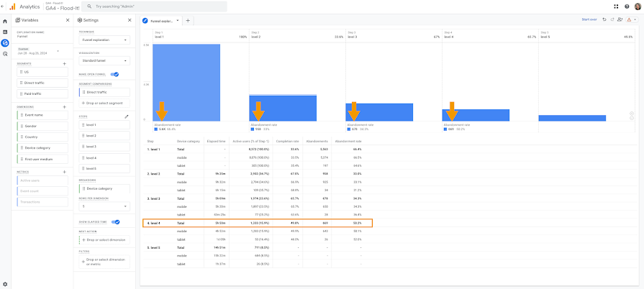The width and height of the screenshot is (644, 289).
Task: Toggle the Show Elapsed Time switch
Action: click(115, 221)
